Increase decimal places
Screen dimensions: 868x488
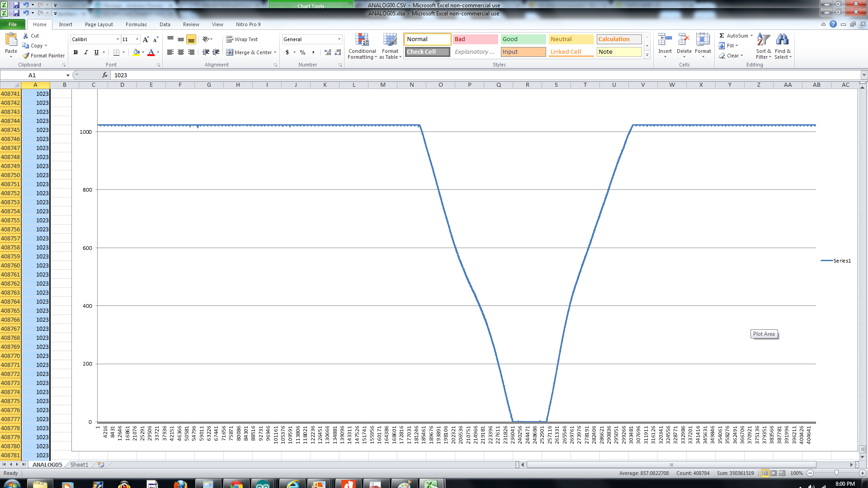pos(328,52)
